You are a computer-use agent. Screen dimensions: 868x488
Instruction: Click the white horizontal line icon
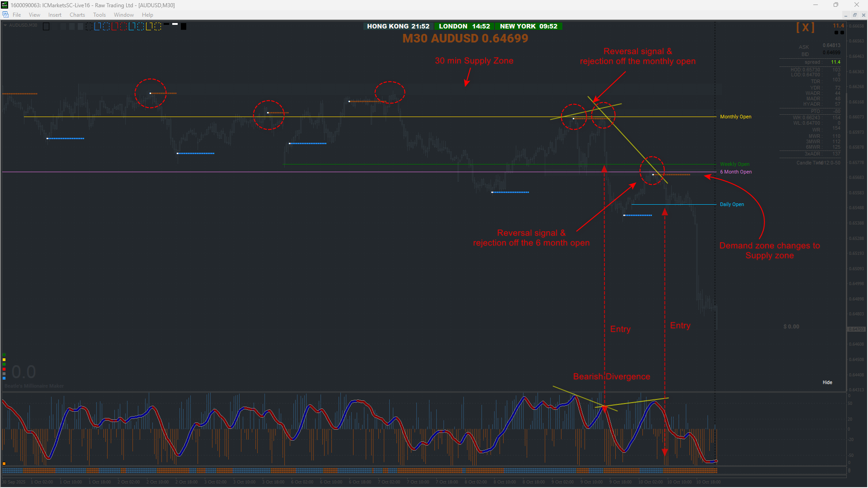pos(175,24)
